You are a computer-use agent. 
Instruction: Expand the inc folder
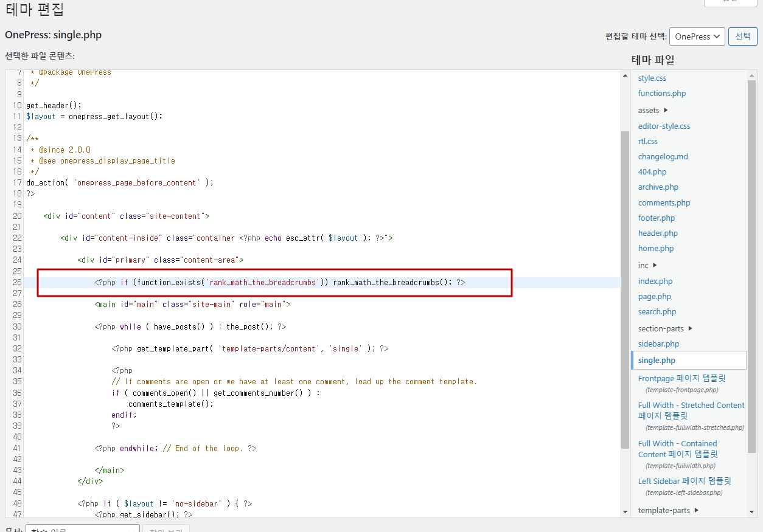click(647, 265)
